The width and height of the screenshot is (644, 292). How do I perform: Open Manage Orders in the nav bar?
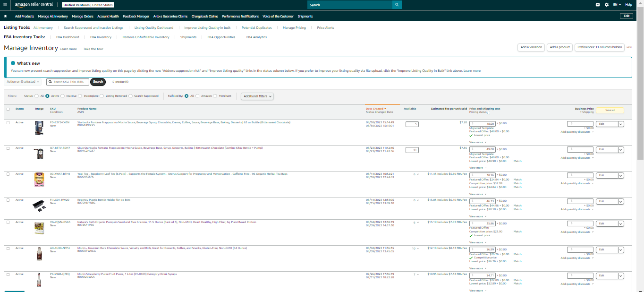(x=83, y=16)
